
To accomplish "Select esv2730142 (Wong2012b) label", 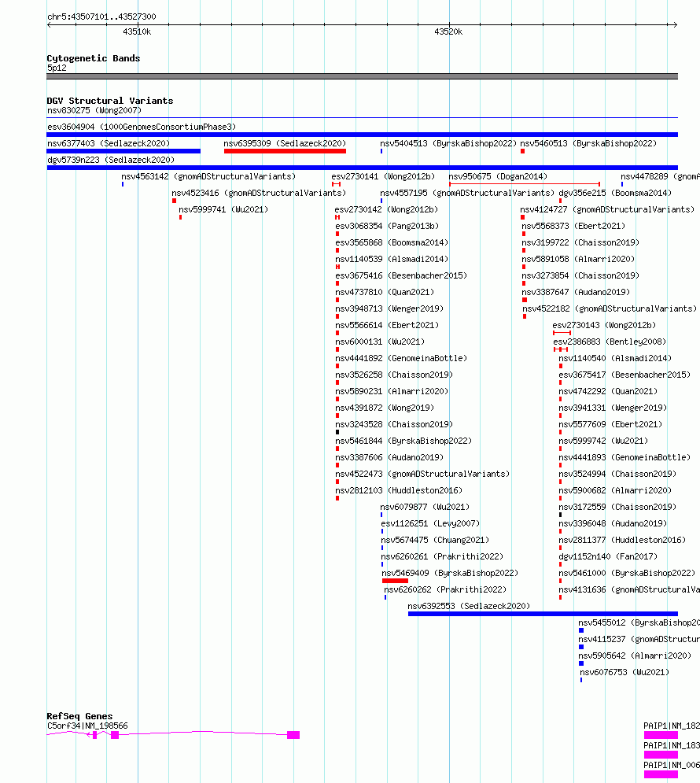I will [x=386, y=209].
